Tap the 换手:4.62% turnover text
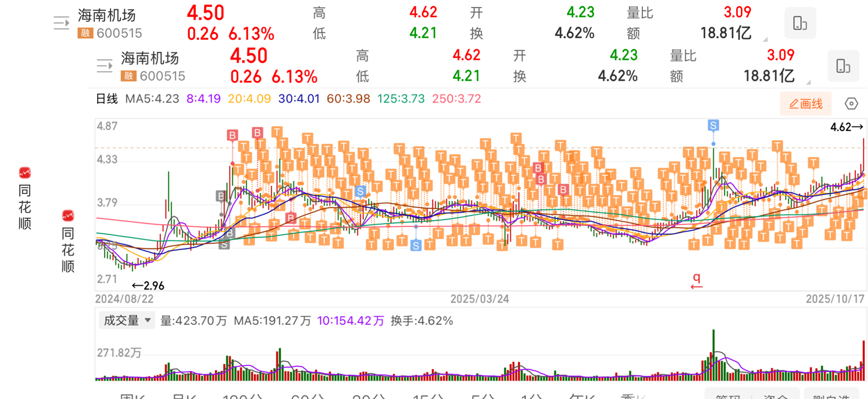This screenshot has height=399, width=868. [422, 321]
